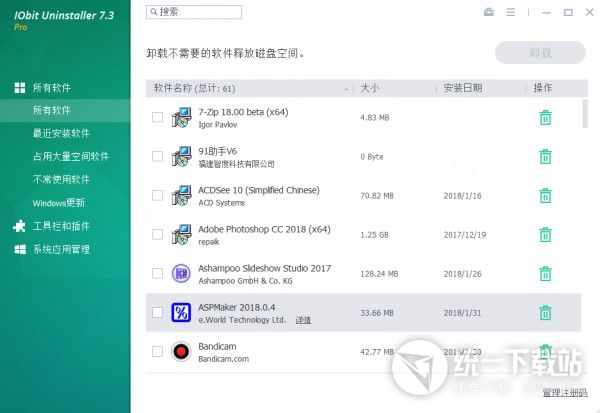600x413 pixels.
Task: Open 最近安装软件 in sidebar
Action: pyautogui.click(x=61, y=133)
